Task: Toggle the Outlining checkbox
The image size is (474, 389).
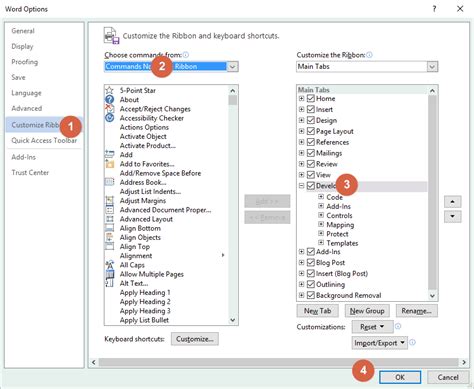Action: pyautogui.click(x=311, y=284)
